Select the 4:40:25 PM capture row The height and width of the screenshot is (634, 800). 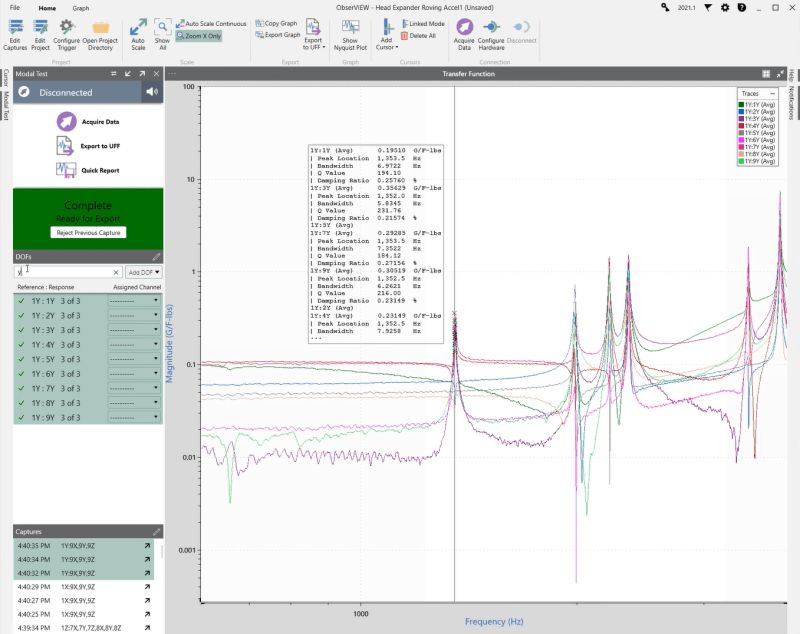point(84,615)
